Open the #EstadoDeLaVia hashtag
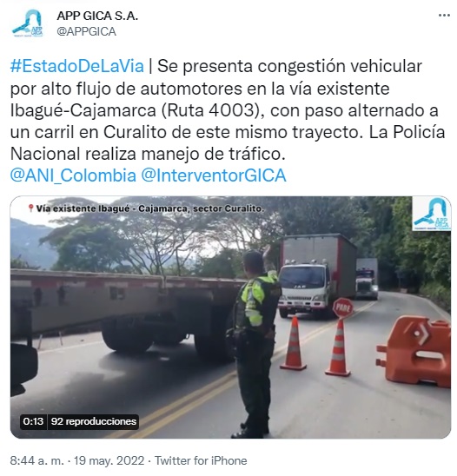Image resolution: width=457 pixels, height=476 pixels. 77,66
